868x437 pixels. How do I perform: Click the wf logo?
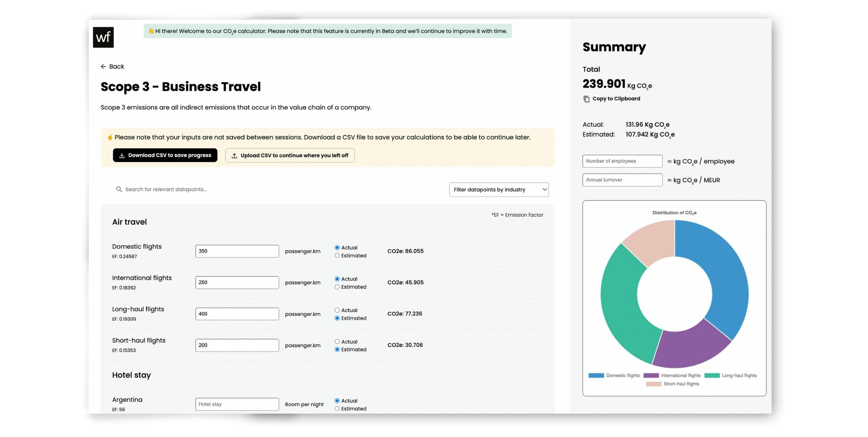point(103,37)
